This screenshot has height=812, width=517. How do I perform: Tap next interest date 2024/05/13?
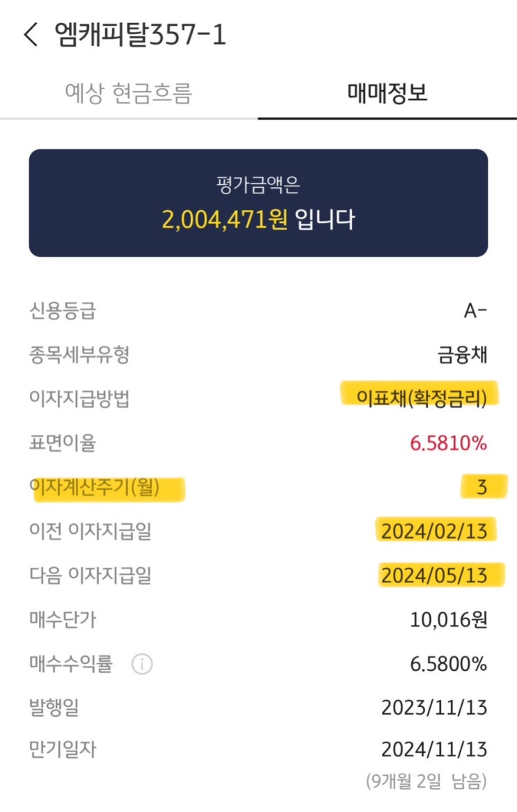[x=434, y=575]
